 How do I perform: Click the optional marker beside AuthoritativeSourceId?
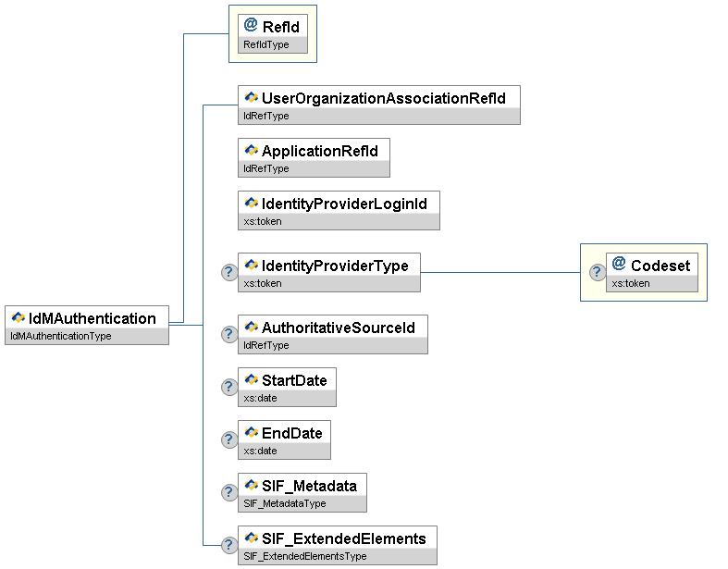[x=228, y=334]
